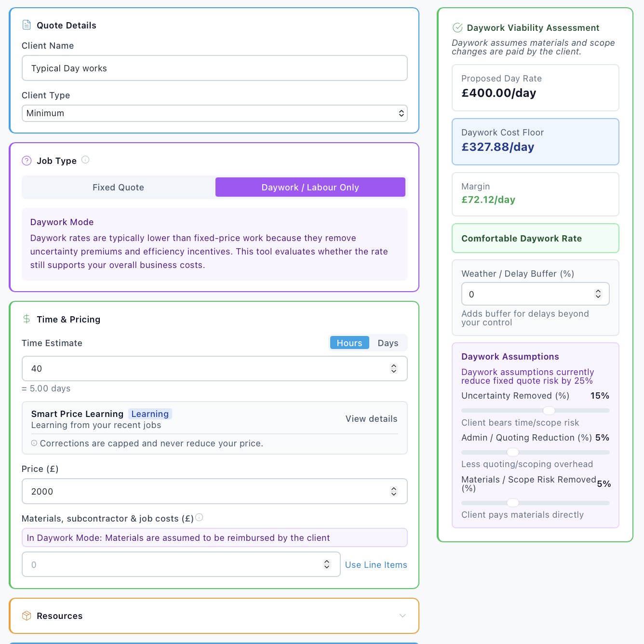The height and width of the screenshot is (644, 644).
Task: Click the Quote Details document icon
Action: pos(27,24)
